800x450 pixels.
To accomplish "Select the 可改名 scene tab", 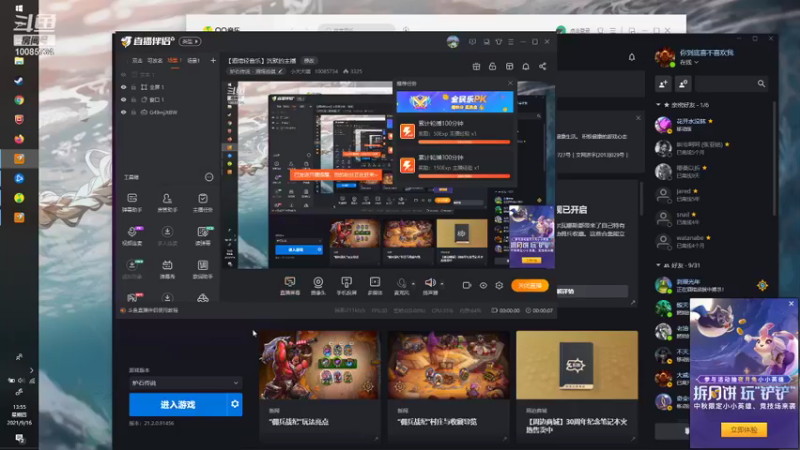I will click(x=155, y=61).
